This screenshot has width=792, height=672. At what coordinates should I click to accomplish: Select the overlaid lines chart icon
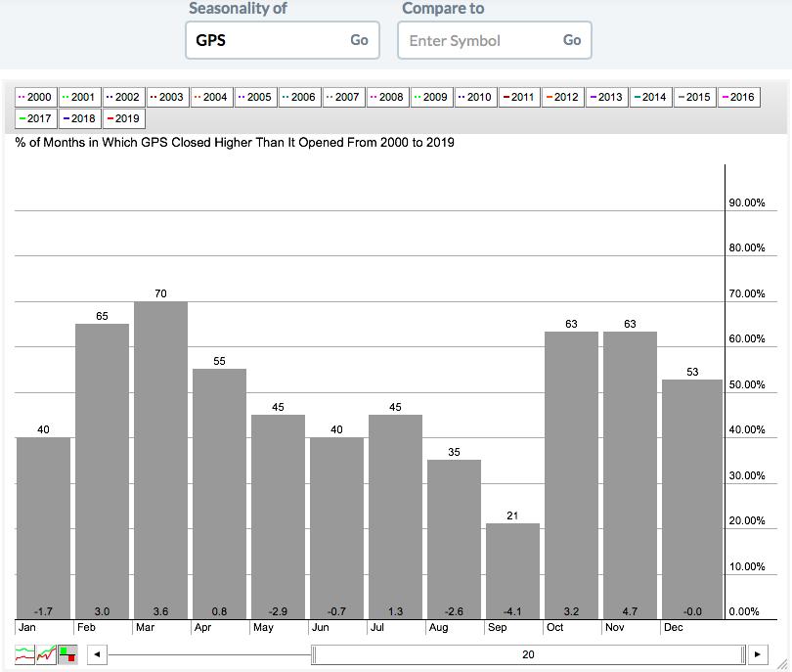click(x=47, y=654)
